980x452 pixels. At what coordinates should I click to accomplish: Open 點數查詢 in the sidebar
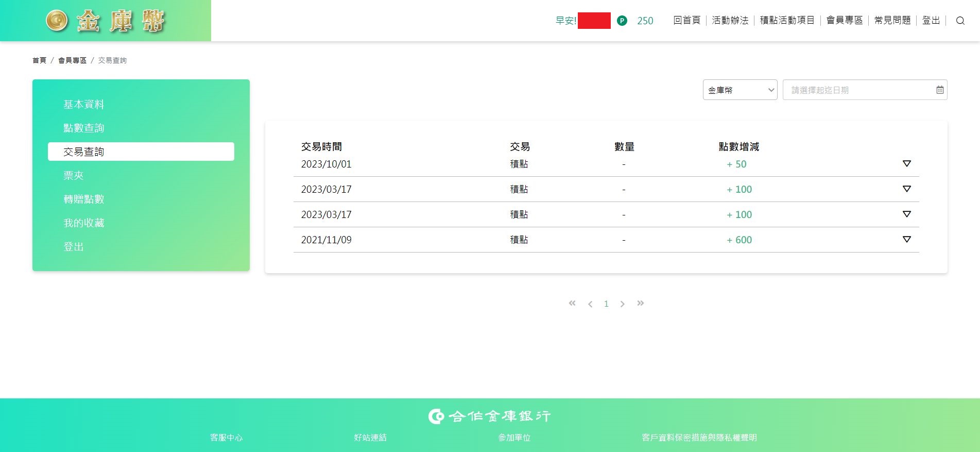84,128
